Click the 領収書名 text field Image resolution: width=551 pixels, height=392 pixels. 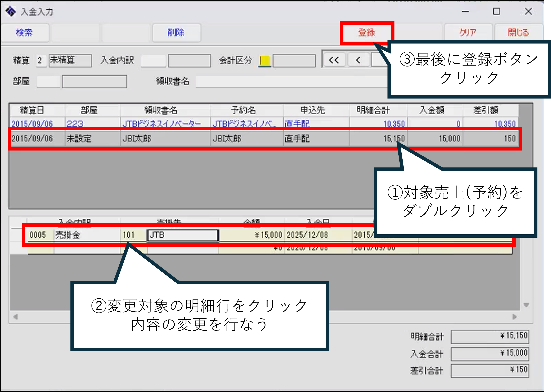290,82
